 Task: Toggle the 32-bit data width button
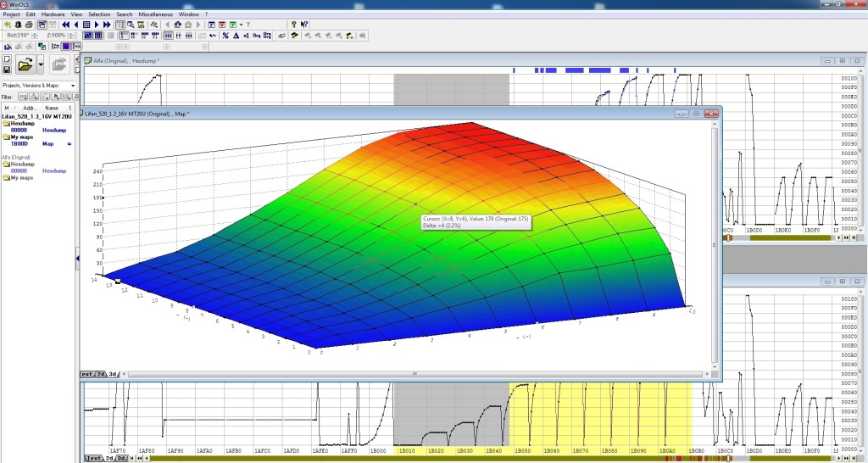pos(144,36)
